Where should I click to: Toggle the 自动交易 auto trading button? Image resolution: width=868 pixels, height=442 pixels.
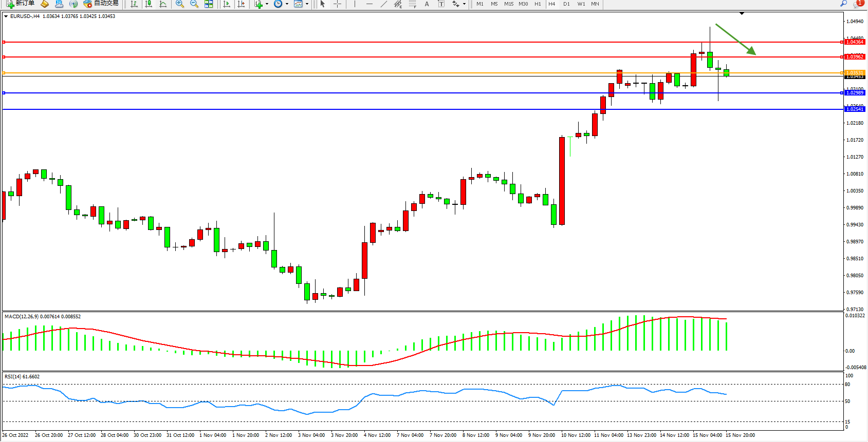point(101,4)
